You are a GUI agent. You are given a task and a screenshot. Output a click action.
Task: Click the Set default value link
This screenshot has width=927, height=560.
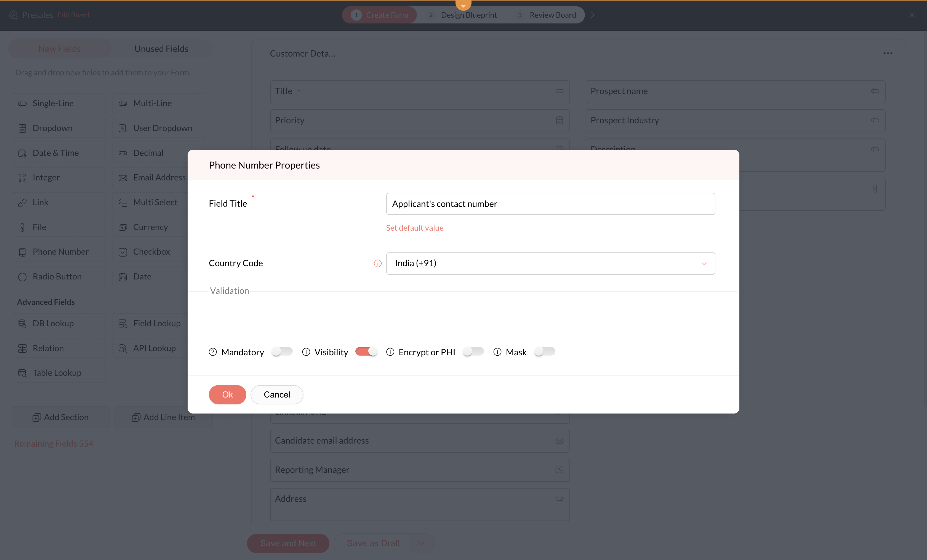(415, 228)
